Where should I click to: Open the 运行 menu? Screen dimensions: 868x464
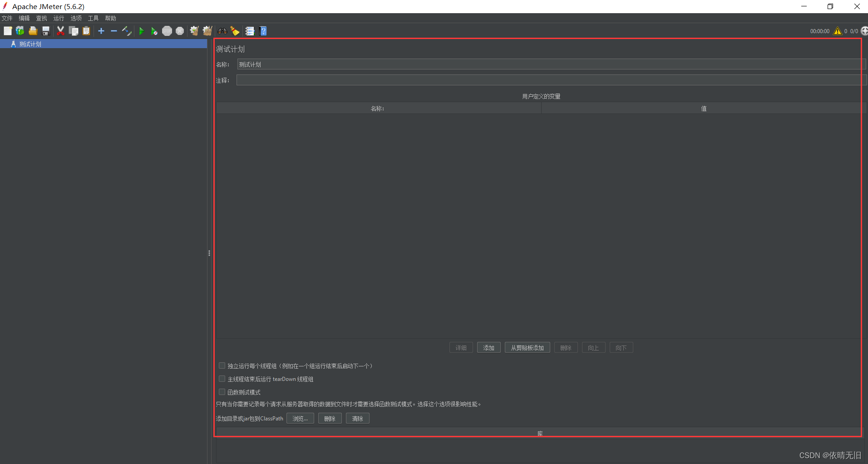[x=59, y=18]
